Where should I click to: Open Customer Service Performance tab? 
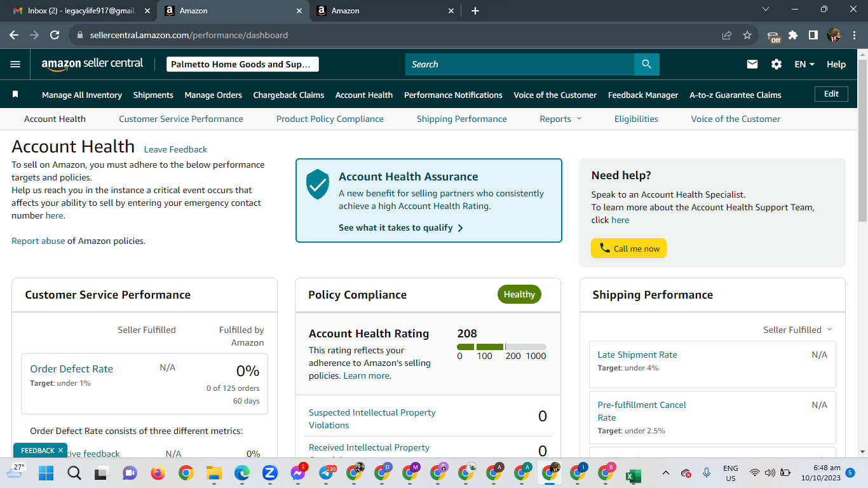[x=181, y=119]
